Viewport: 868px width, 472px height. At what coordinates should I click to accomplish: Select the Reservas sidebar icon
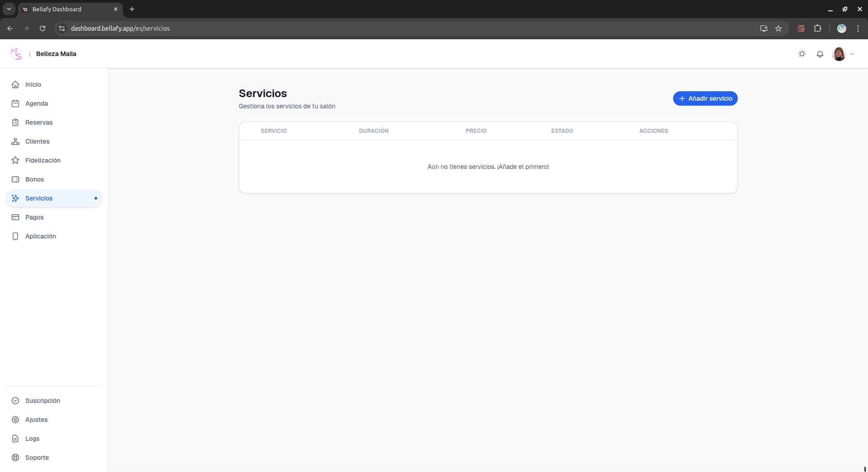point(15,122)
